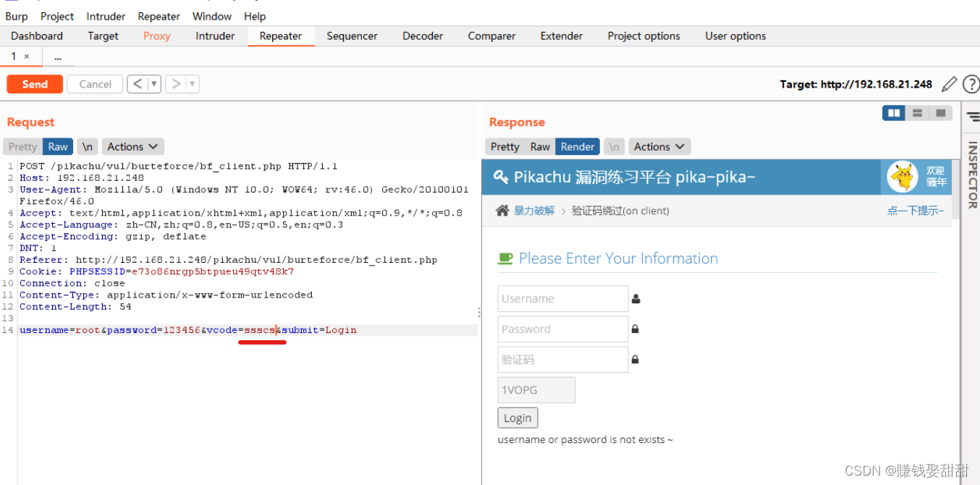Click the POST request first line
This screenshot has width=980, height=485.
click(x=178, y=166)
